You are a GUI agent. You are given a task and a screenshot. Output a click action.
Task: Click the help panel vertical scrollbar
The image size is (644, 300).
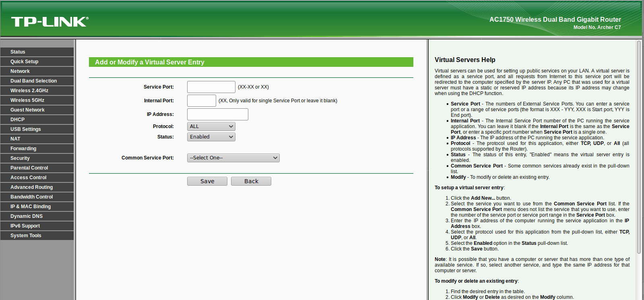pos(639,147)
